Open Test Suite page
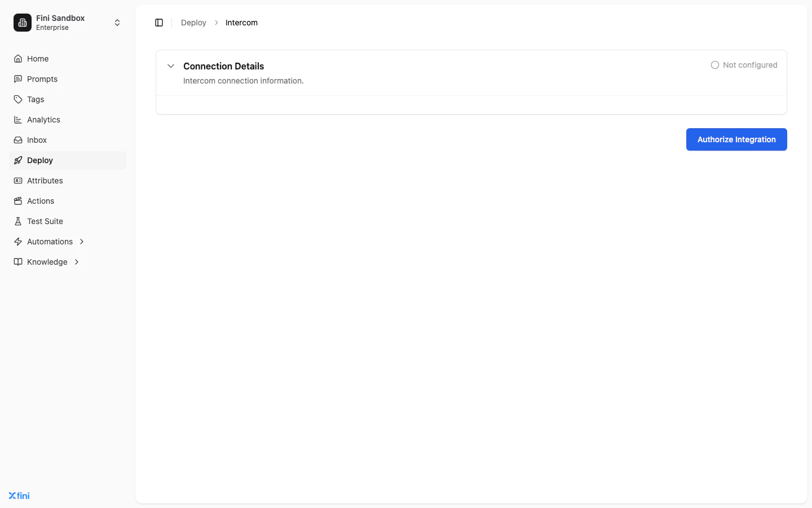This screenshot has height=508, width=812. pyautogui.click(x=68, y=221)
